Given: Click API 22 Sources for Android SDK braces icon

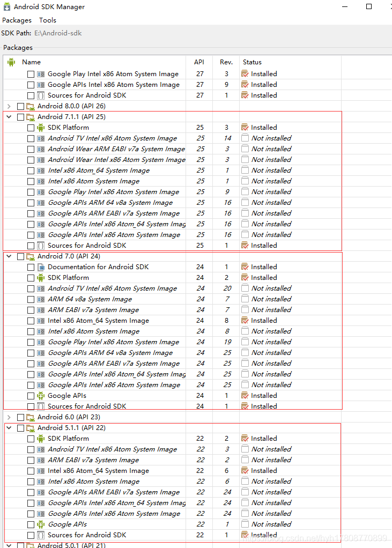Looking at the screenshot, I should coord(41,536).
